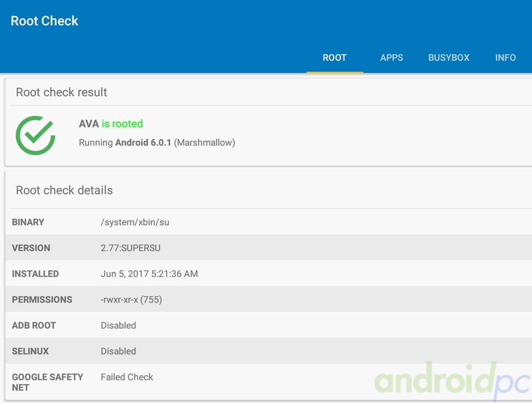Select the PERMISSIONS row label
This screenshot has width=532, height=403.
42,299
